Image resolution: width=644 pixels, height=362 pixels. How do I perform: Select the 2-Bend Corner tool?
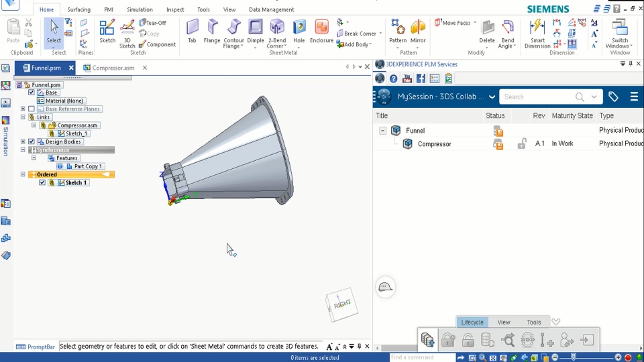click(277, 34)
